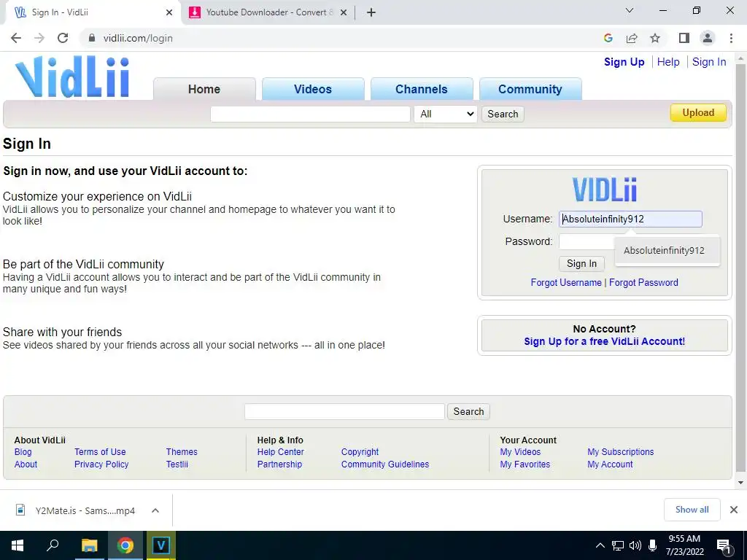This screenshot has width=747, height=560.
Task: Open Windows taskbar search
Action: click(x=53, y=545)
